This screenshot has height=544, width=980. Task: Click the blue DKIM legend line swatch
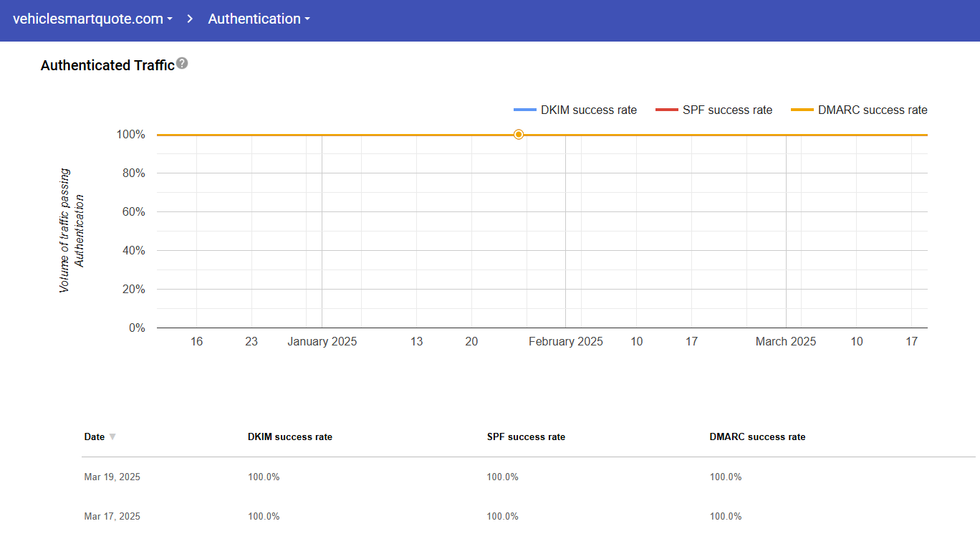(x=524, y=110)
